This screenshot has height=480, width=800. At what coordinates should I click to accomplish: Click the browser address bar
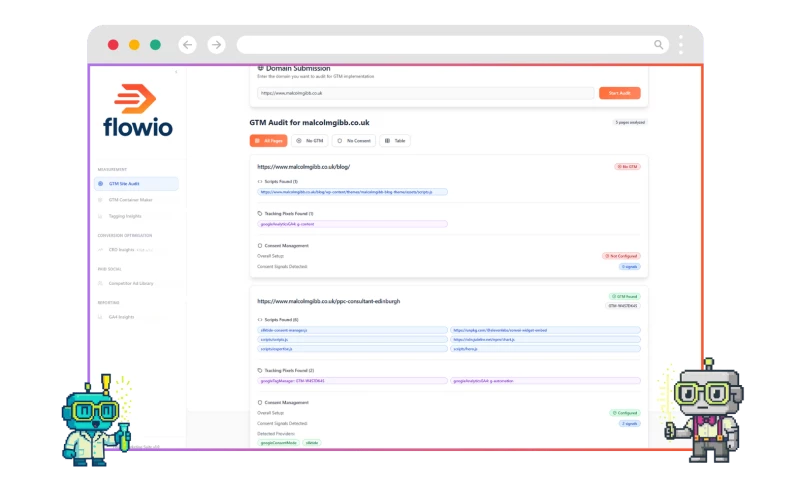point(445,45)
